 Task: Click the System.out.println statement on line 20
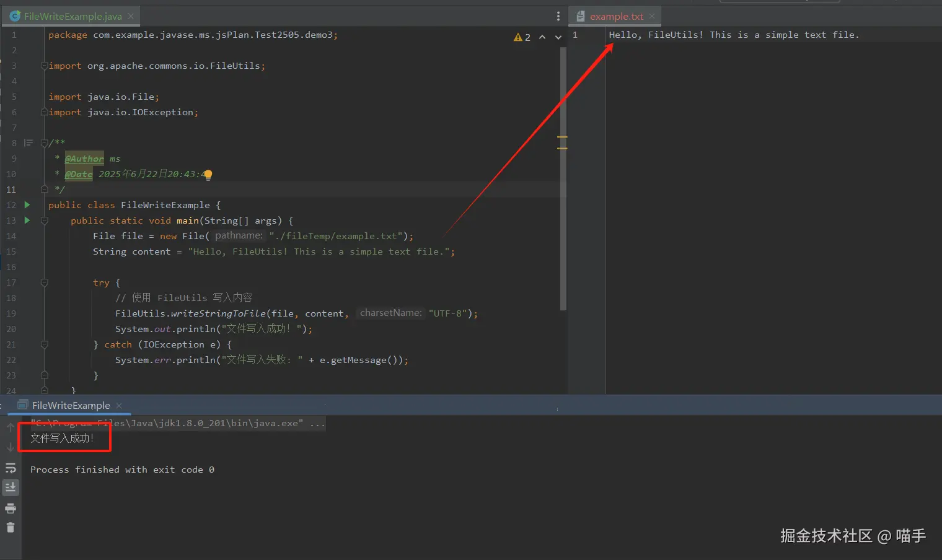(214, 329)
